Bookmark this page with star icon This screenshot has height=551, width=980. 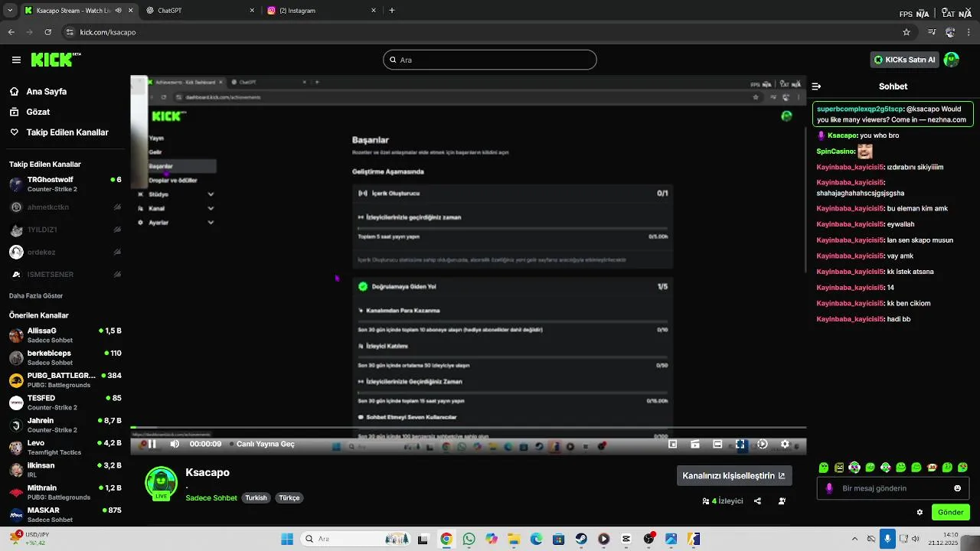pyautogui.click(x=906, y=32)
